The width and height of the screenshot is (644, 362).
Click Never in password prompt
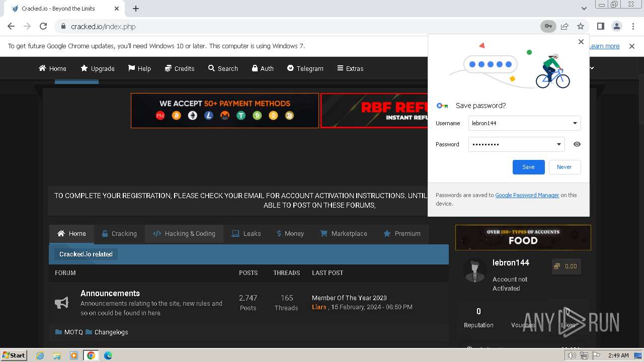564,167
